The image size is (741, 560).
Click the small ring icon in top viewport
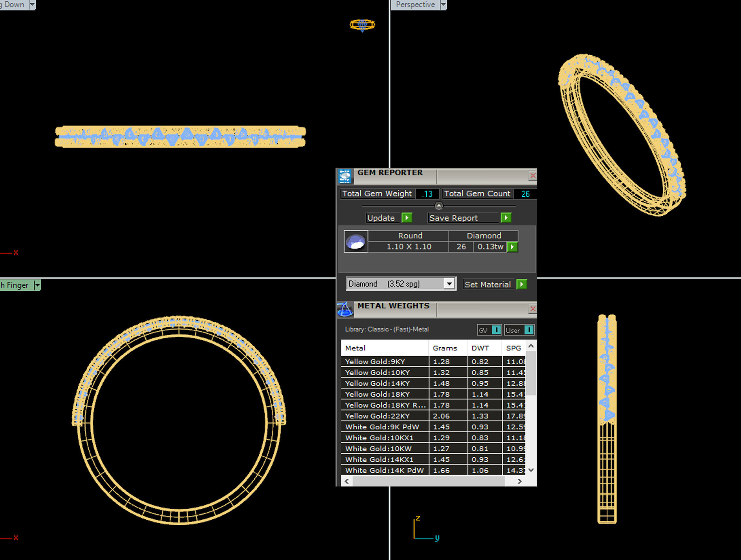(362, 25)
